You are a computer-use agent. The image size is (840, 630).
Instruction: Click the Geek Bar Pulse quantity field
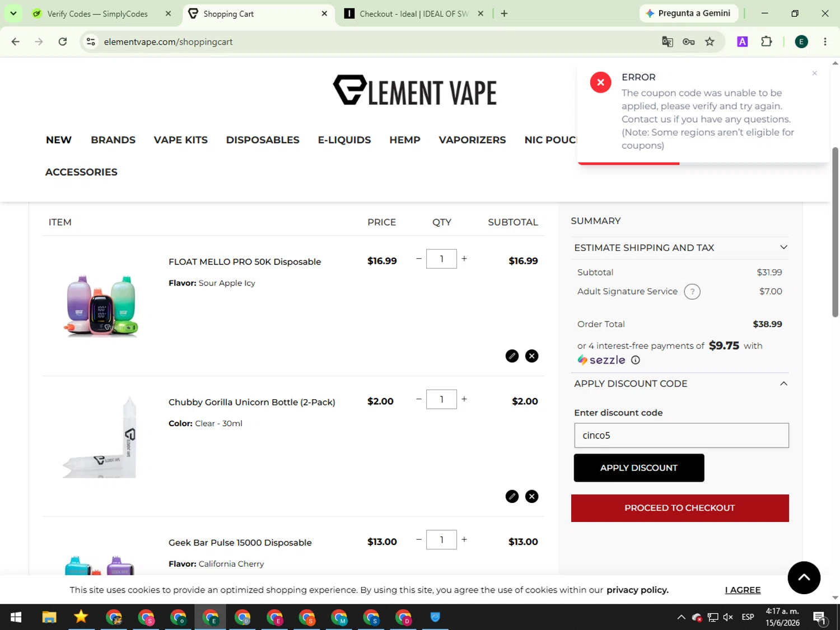[x=441, y=540]
